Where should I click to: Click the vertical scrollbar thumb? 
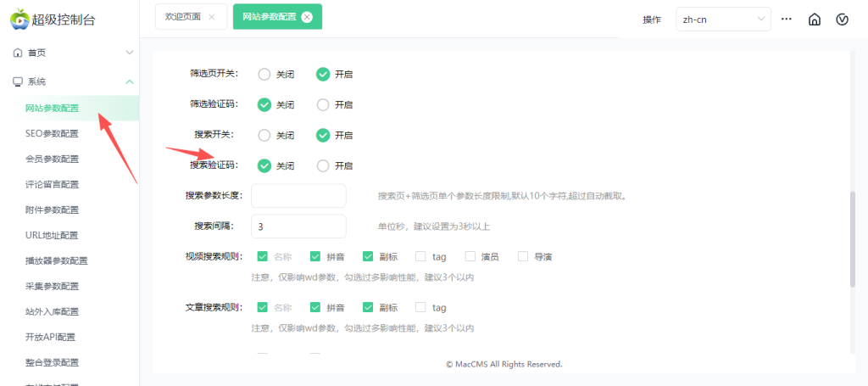pyautogui.click(x=853, y=239)
